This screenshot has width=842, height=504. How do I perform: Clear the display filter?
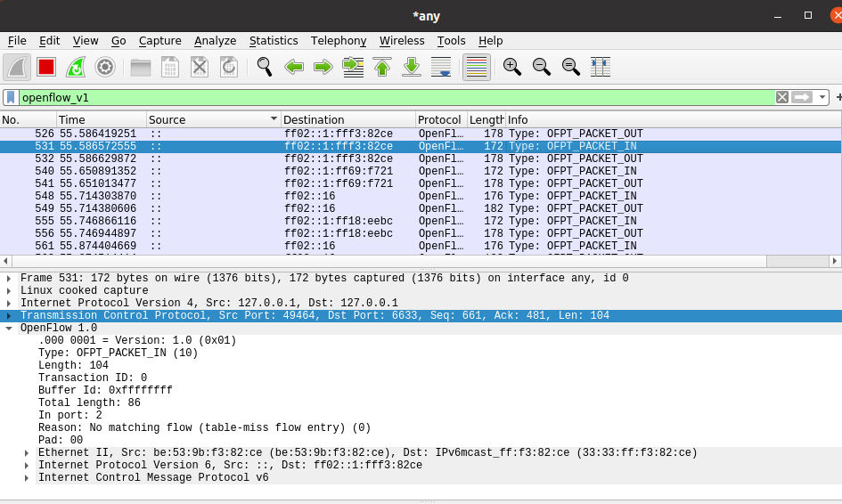[x=782, y=97]
